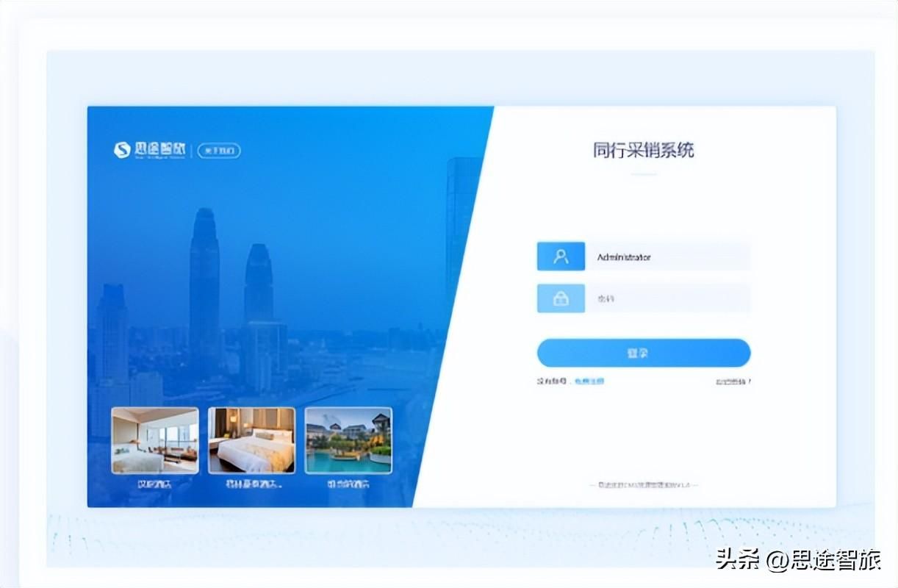Click the 头条 @思途智旅 watermark

799,560
